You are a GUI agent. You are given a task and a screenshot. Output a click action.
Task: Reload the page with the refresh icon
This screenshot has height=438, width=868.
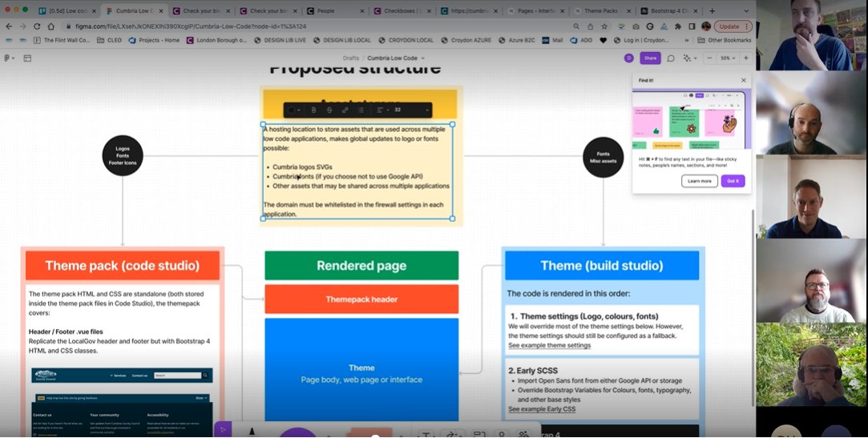(x=37, y=26)
